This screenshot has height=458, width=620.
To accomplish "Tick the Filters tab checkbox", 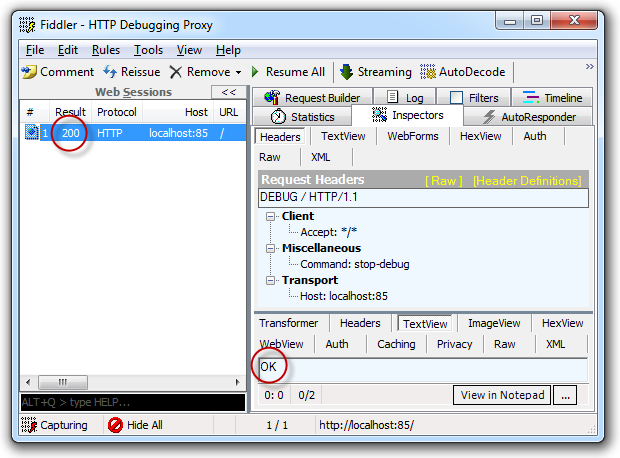I will coord(456,98).
